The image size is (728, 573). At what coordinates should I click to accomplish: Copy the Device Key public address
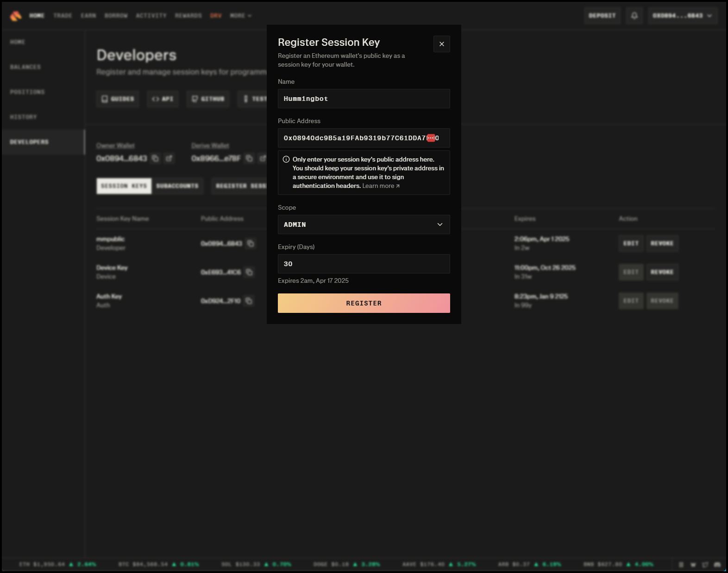[x=249, y=272]
